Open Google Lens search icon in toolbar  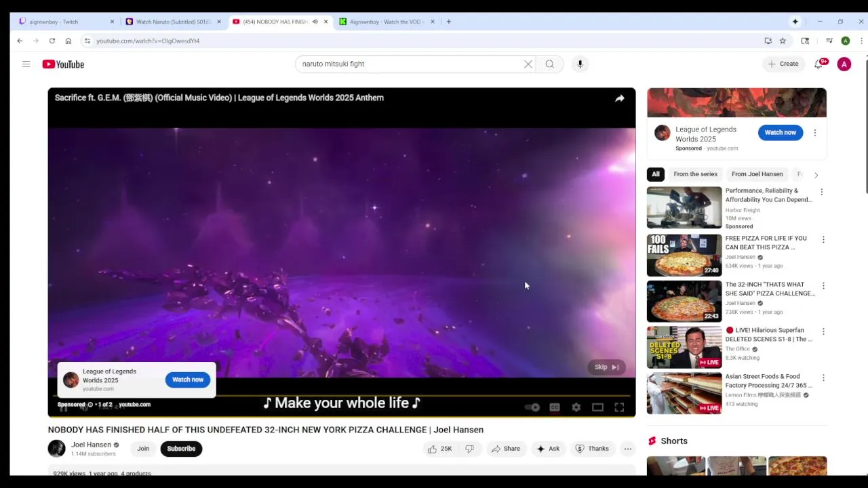coord(805,41)
